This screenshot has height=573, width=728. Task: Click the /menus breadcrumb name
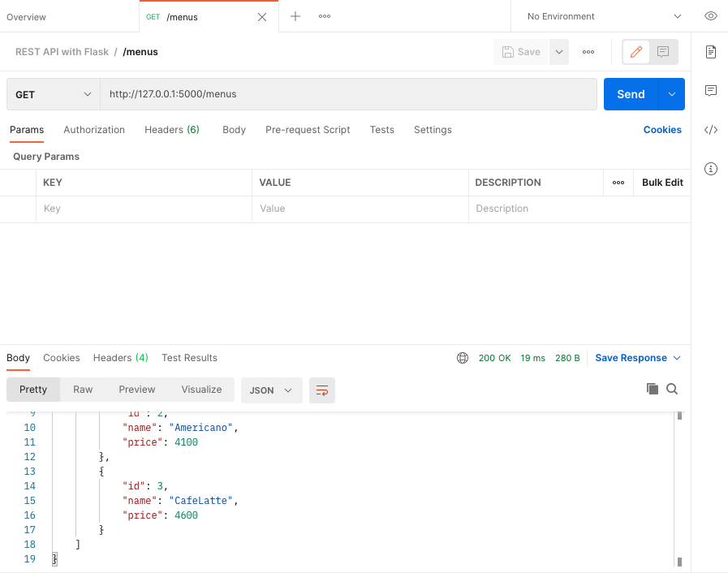(x=140, y=52)
